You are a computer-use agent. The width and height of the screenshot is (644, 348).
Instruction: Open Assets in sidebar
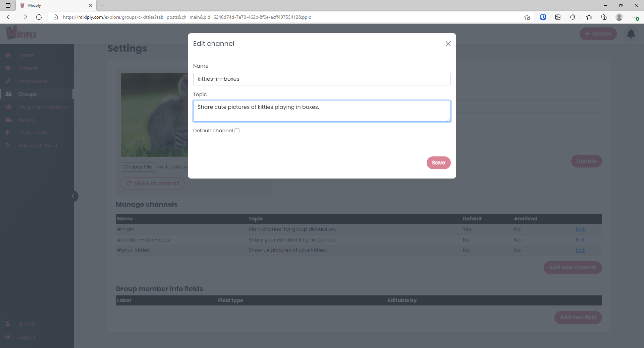point(26,120)
